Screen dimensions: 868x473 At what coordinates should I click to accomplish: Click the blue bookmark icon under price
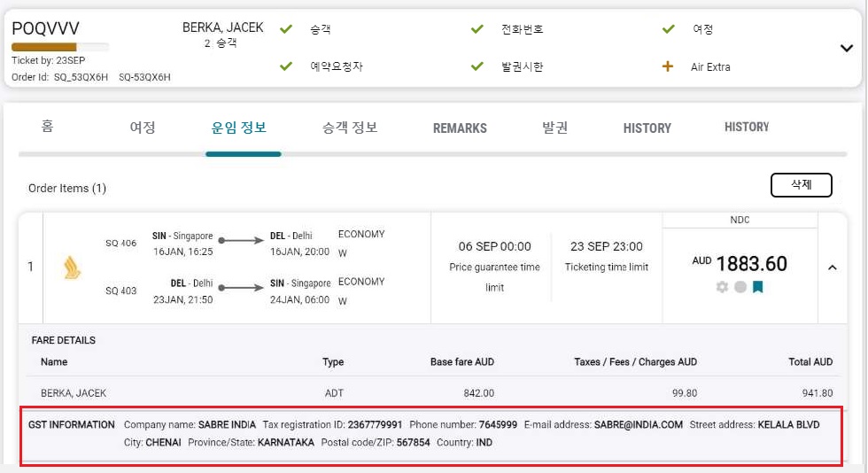pos(758,287)
